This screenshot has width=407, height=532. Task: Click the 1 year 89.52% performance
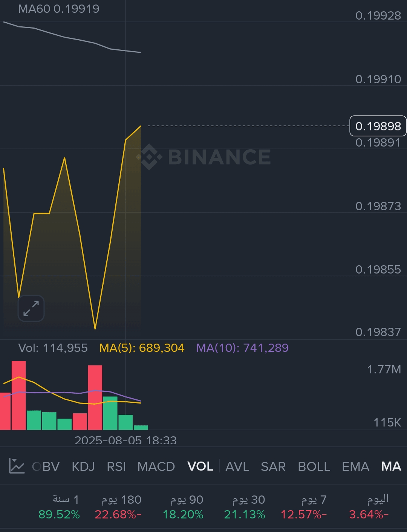pos(59,507)
